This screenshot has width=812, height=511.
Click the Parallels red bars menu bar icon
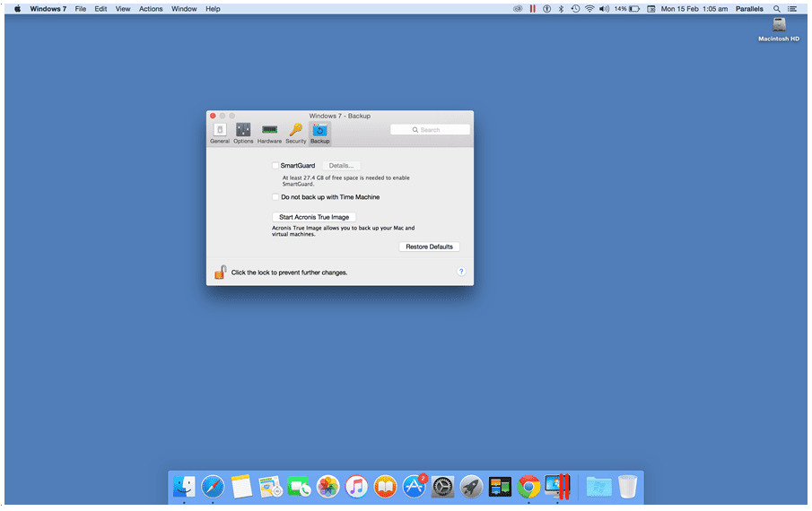pos(532,9)
